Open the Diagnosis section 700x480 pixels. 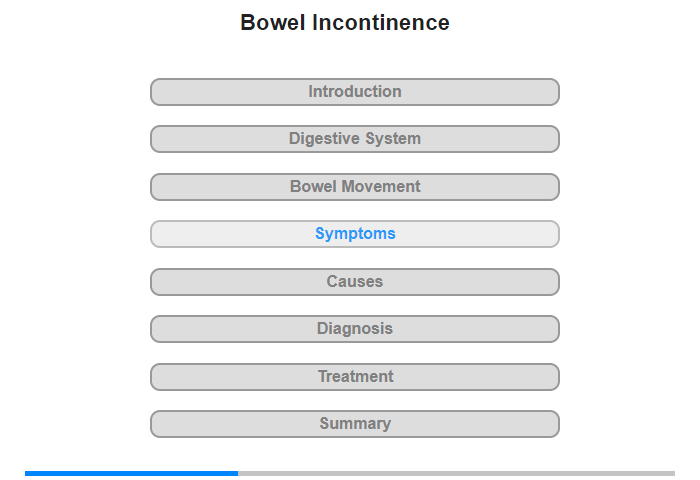pos(354,329)
